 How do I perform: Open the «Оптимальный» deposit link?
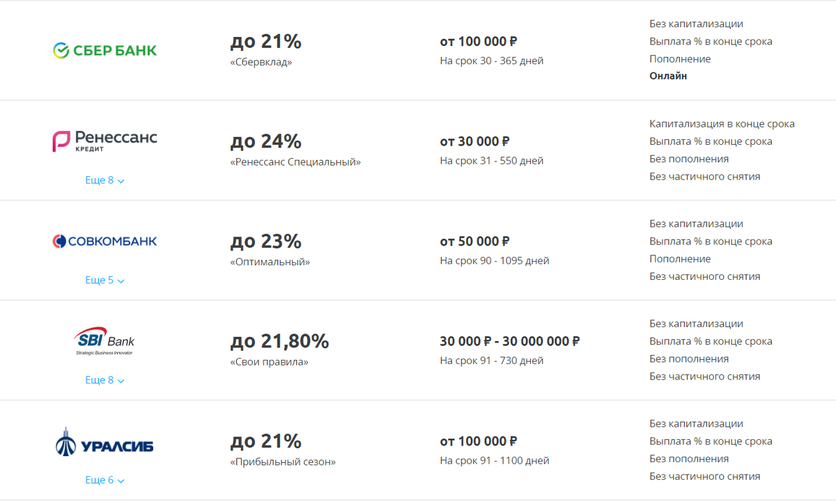point(270,262)
